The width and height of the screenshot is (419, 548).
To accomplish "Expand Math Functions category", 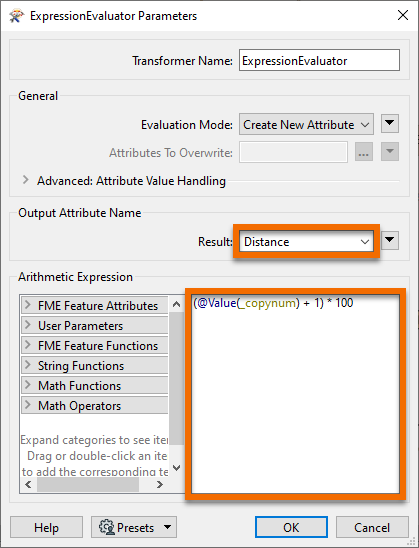I will pyautogui.click(x=94, y=385).
